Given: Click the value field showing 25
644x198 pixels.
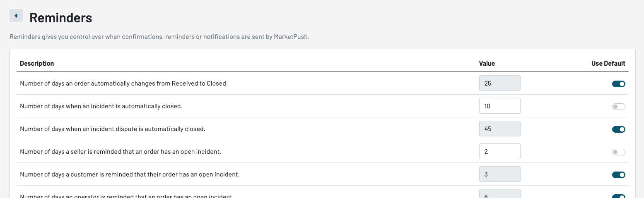Looking at the screenshot, I should pos(499,83).
